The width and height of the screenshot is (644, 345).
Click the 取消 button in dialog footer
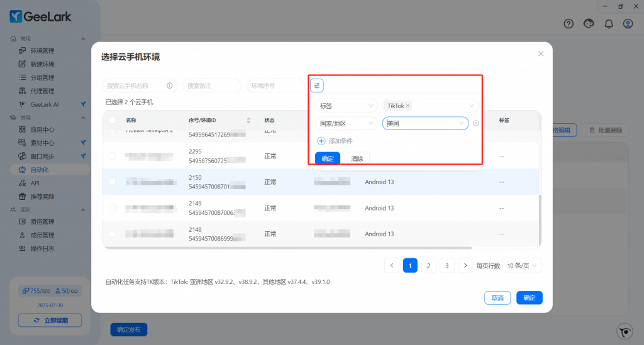click(x=497, y=298)
